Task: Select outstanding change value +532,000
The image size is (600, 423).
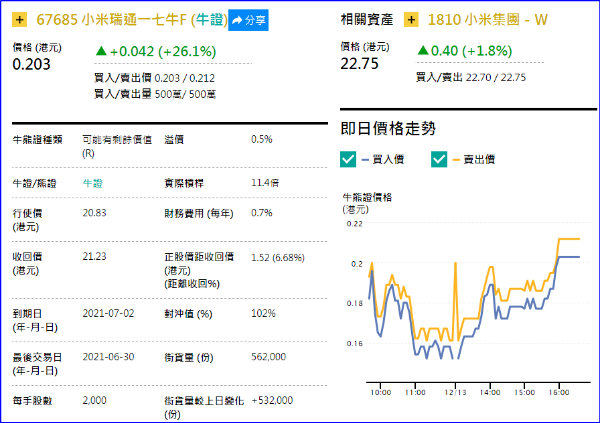Action: pos(272,400)
